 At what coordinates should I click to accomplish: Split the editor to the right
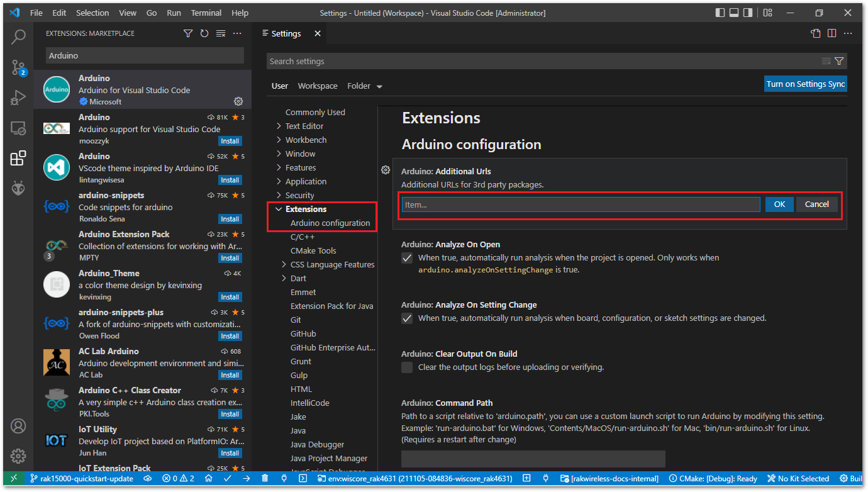832,33
